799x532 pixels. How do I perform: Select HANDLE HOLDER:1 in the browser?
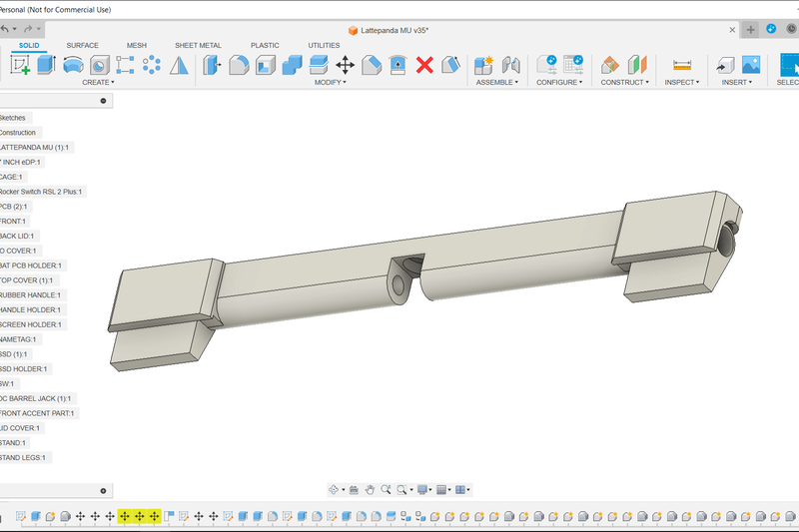coord(30,310)
